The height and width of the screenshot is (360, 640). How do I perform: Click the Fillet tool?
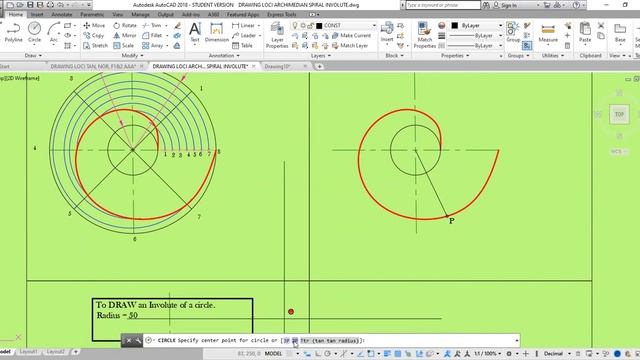[x=152, y=36]
